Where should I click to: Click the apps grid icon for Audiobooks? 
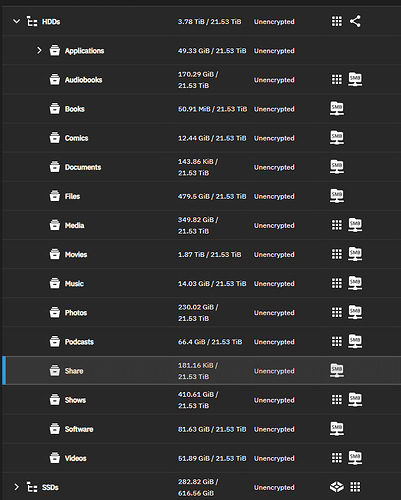pyautogui.click(x=337, y=80)
